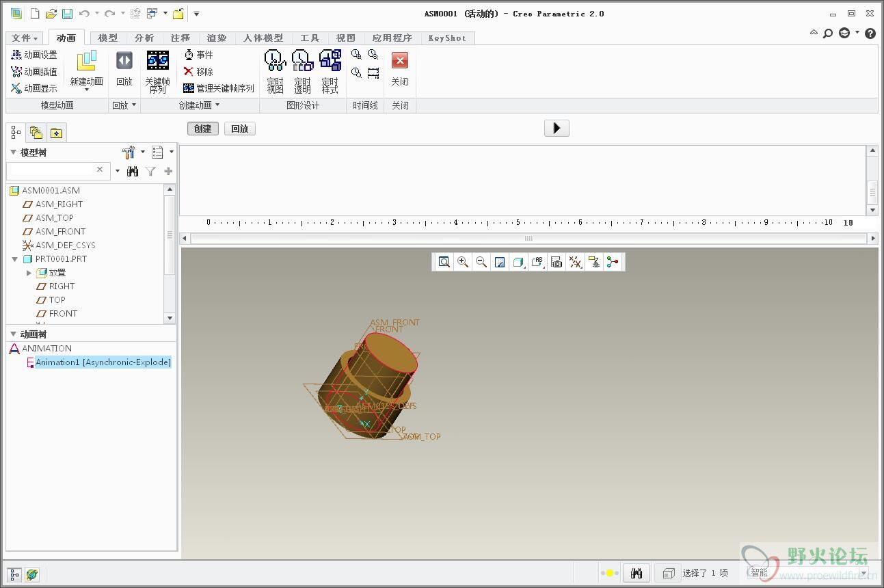This screenshot has height=588, width=884.
Task: Expand the 回放 group dropdown in ribbon
Action: 124,105
